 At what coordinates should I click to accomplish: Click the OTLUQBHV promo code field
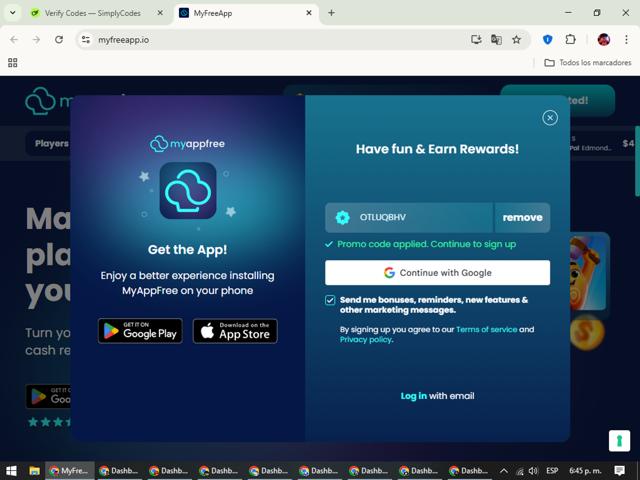[x=409, y=218]
